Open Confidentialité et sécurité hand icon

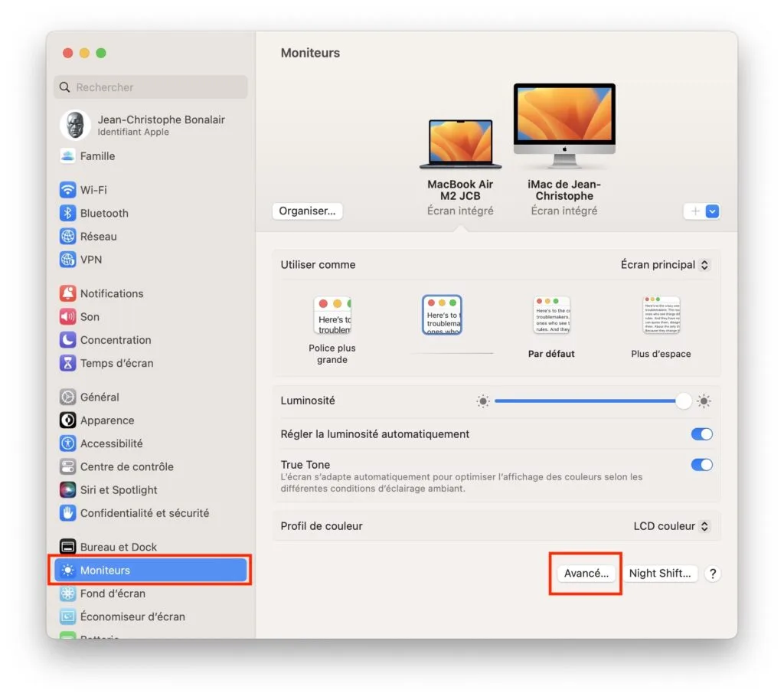pos(67,513)
